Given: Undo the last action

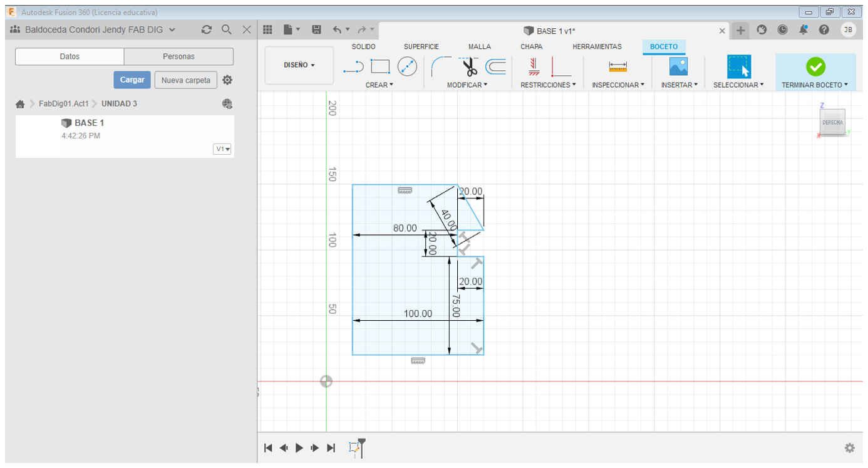Looking at the screenshot, I should pos(337,29).
